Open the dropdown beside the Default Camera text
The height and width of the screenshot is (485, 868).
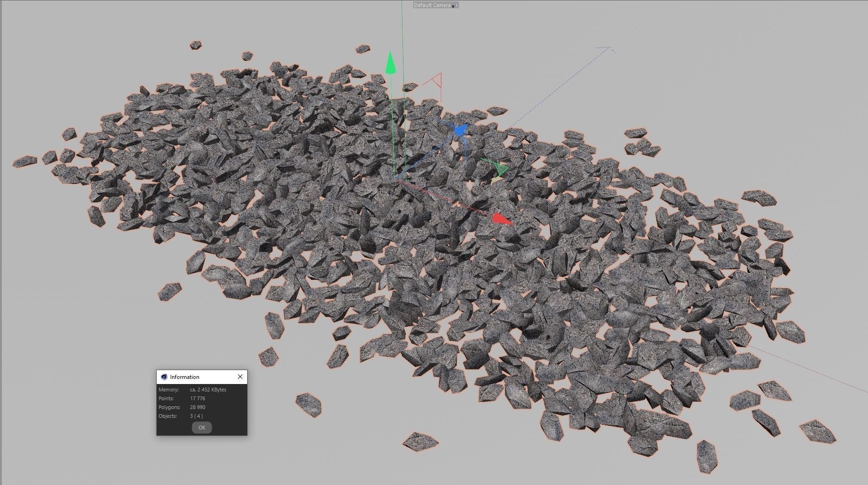click(x=457, y=5)
